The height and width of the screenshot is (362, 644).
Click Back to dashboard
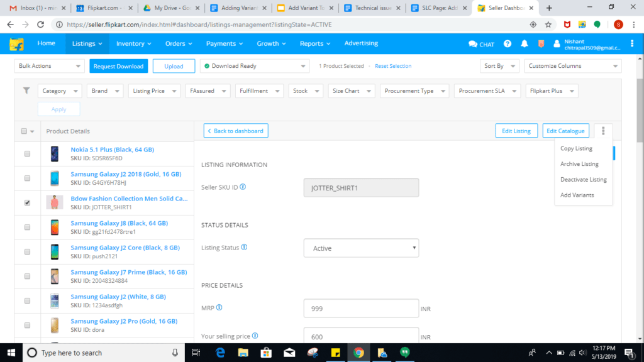236,131
